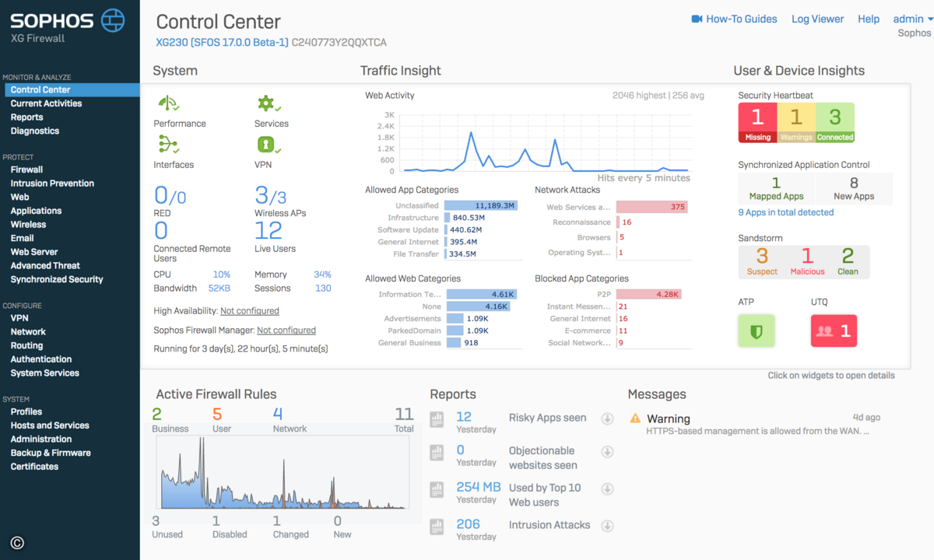The height and width of the screenshot is (560, 934).
Task: Click Sophos Firewall Manager Not configured link
Action: [286, 331]
